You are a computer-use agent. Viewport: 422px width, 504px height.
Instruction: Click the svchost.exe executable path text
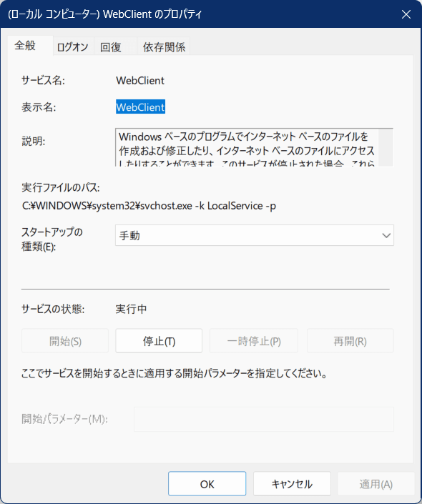[149, 206]
